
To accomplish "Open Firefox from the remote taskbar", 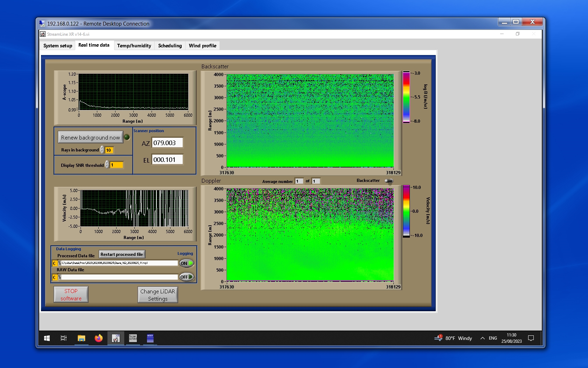I will [x=99, y=338].
